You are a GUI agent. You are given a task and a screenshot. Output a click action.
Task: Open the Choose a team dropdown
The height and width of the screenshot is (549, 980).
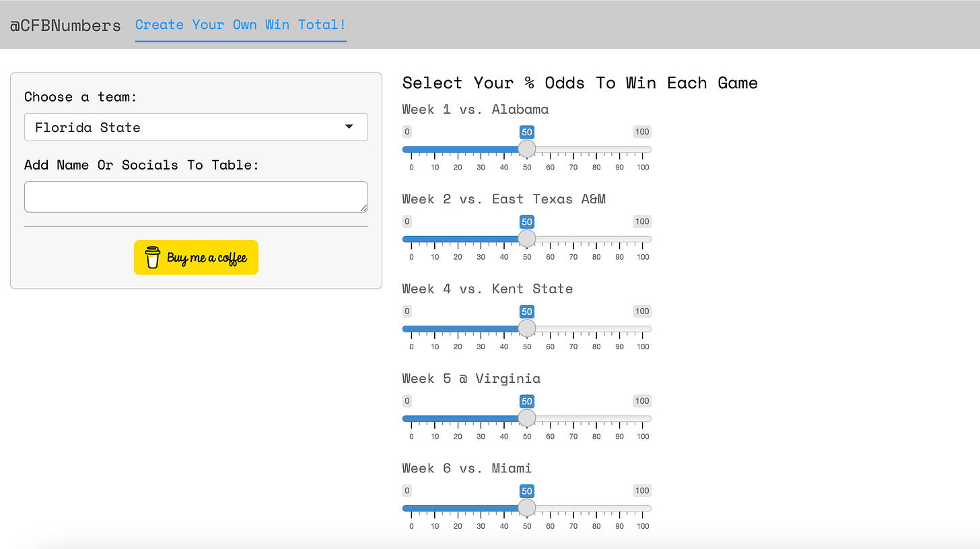(196, 127)
